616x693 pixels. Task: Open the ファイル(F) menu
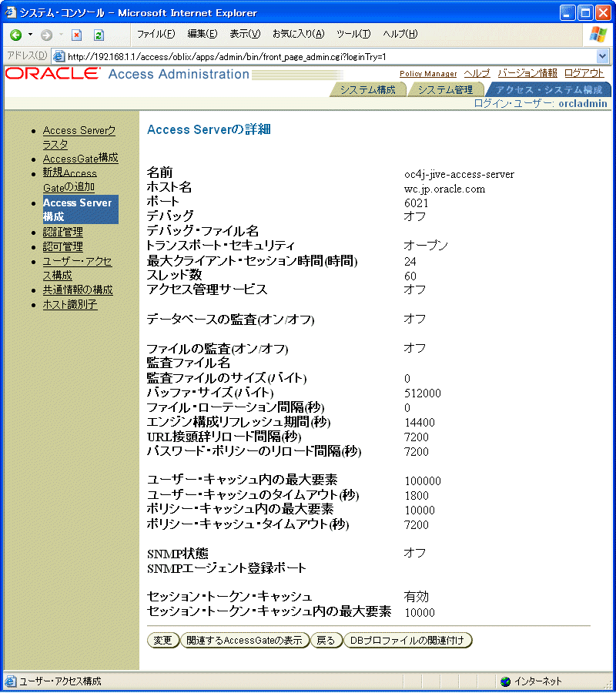pos(156,34)
